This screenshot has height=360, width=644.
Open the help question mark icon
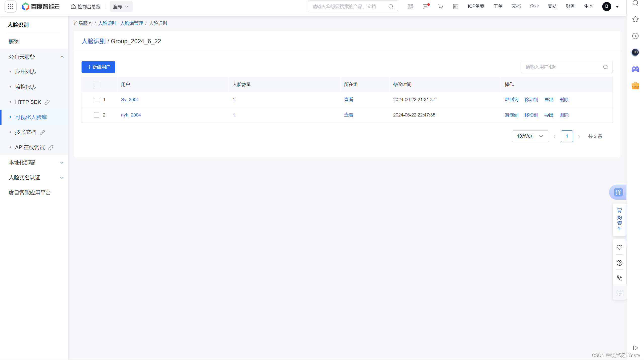tap(620, 263)
